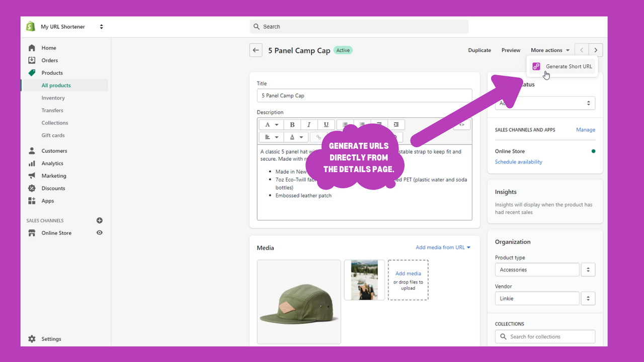Open the Schedule availability link

pyautogui.click(x=518, y=161)
